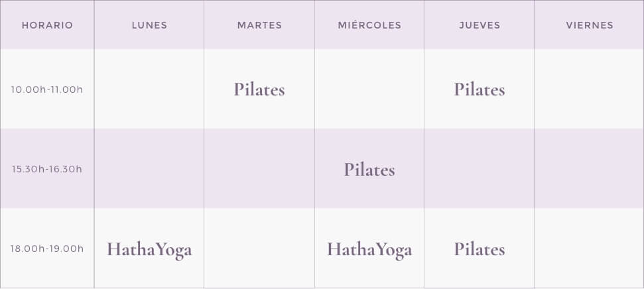Select the 15.30h-16.30h time slot label
This screenshot has width=644, height=289.
(47, 169)
